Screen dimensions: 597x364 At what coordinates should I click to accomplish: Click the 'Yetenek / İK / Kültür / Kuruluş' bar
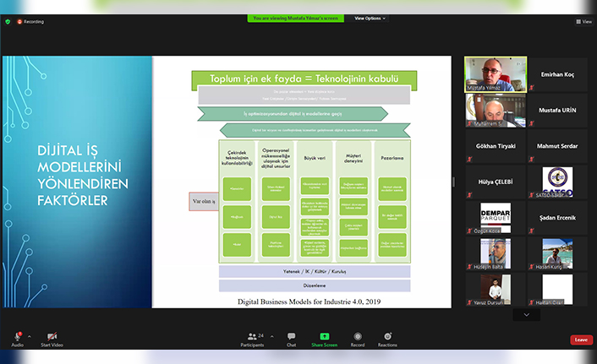pyautogui.click(x=315, y=272)
